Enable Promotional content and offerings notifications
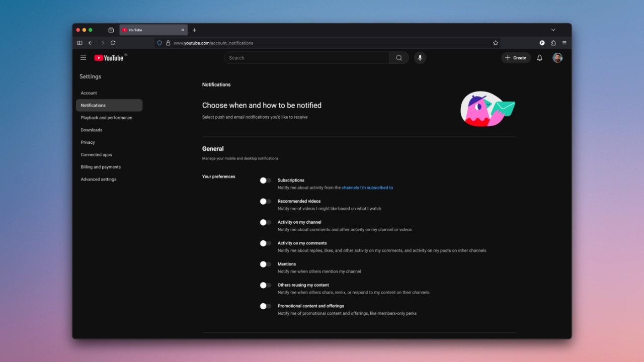This screenshot has width=644, height=362. coord(265,306)
